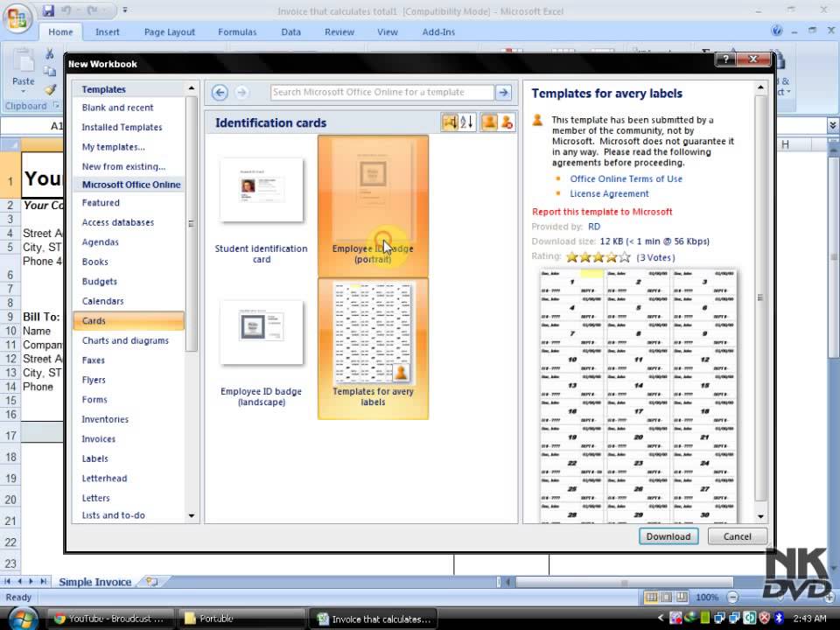Select the Calendars category
Viewport: 840px width, 630px height.
pyautogui.click(x=129, y=301)
